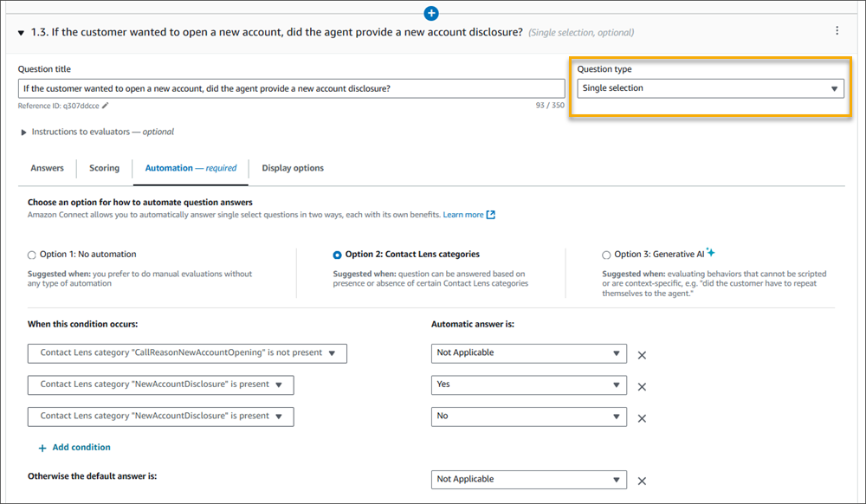Switch to the Scoring tab
Viewport: 866px width, 504px height.
click(104, 168)
